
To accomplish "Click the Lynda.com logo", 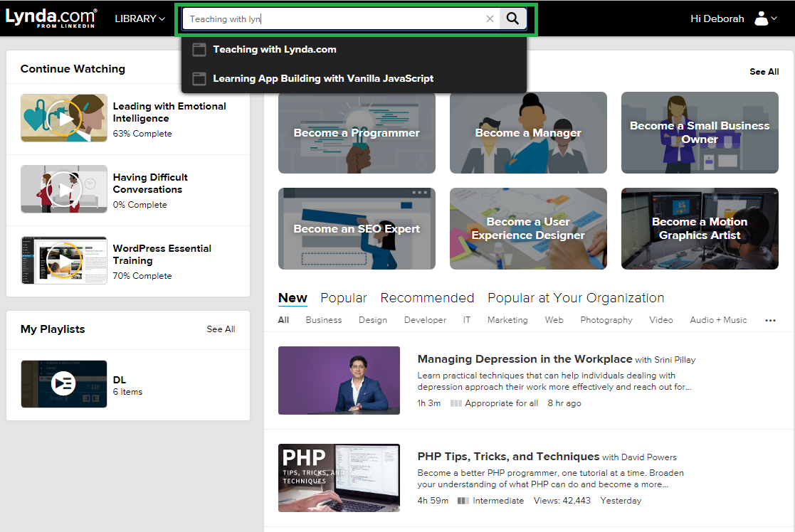I will 51,18.
